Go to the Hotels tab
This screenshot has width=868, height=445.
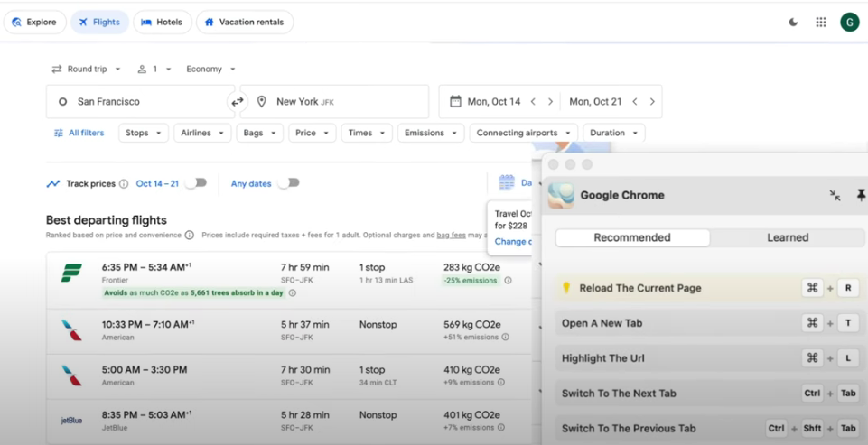(163, 23)
